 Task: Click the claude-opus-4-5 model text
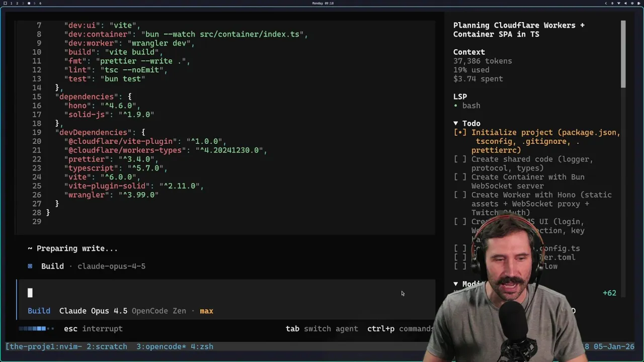tap(111, 266)
